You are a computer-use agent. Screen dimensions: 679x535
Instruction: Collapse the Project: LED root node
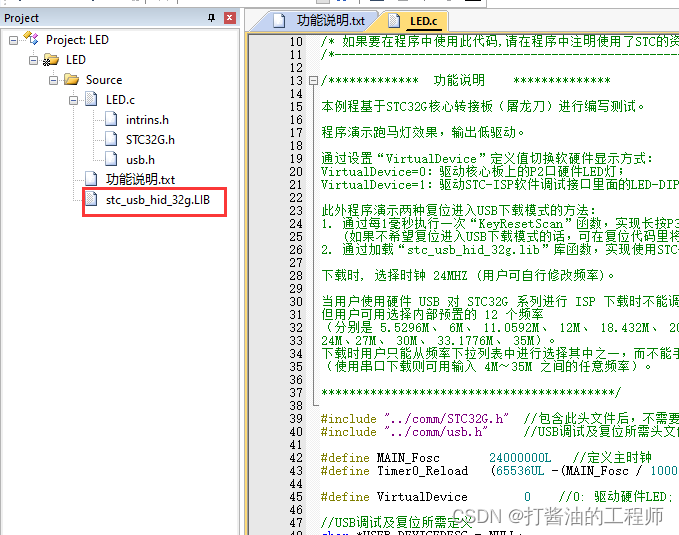pos(13,40)
